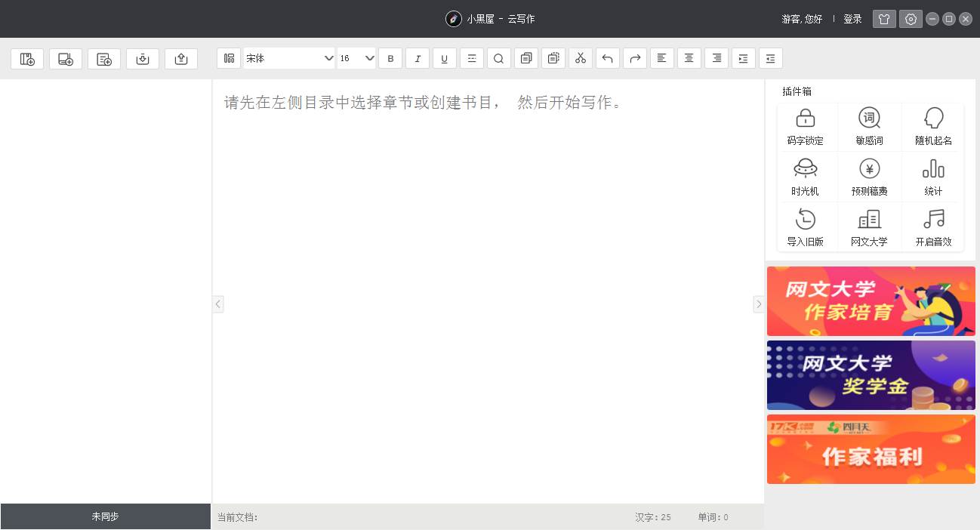
Task: Import a document with the import icon
Action: 143,58
